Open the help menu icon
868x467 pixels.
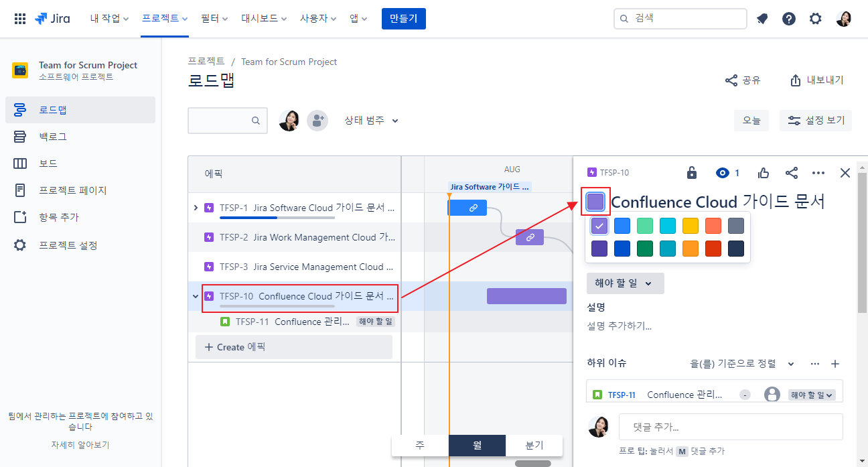point(789,19)
